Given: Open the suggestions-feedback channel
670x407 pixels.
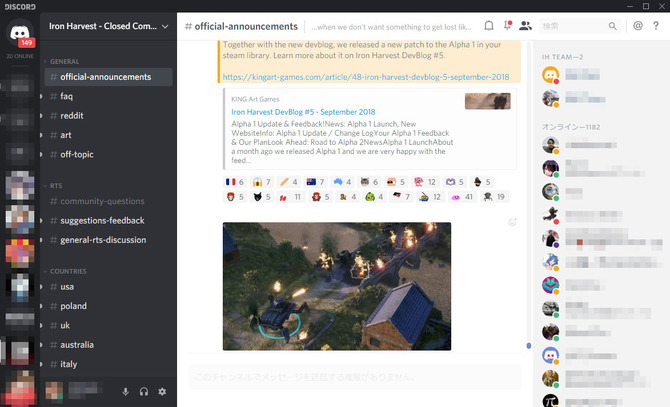Looking at the screenshot, I should pos(108,220).
